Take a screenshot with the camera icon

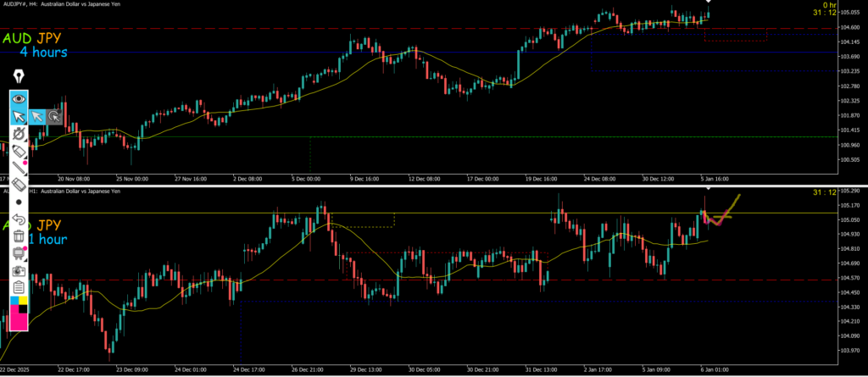tap(19, 270)
